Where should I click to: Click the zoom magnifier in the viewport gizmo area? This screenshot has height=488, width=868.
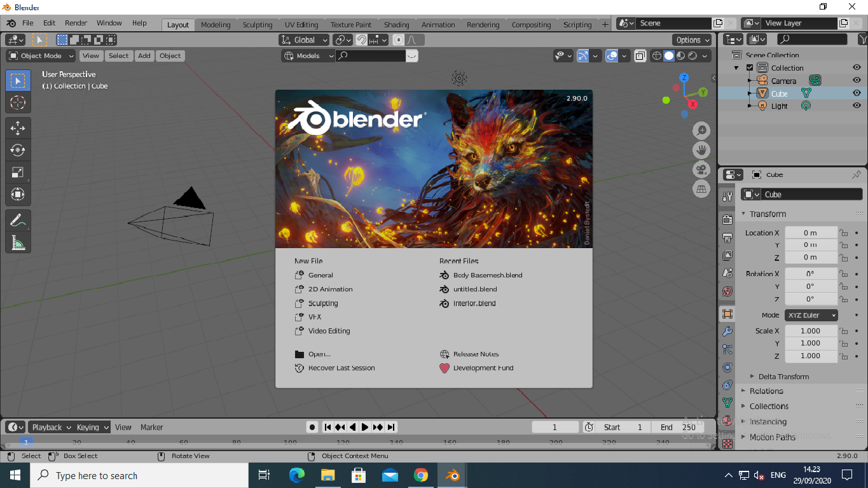pyautogui.click(x=701, y=130)
